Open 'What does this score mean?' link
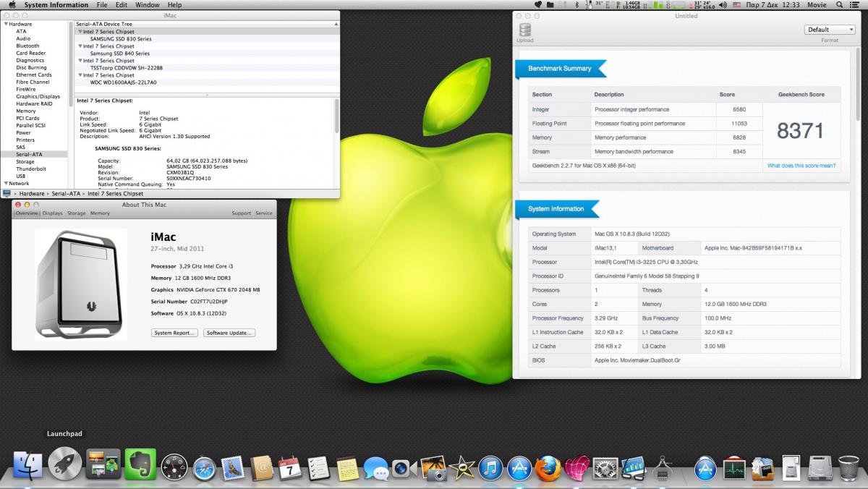This screenshot has height=489, width=868. 801,166
